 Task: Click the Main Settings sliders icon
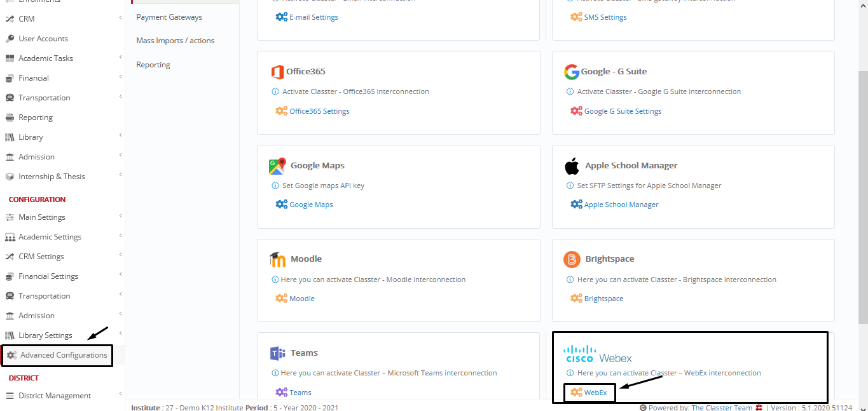point(10,217)
